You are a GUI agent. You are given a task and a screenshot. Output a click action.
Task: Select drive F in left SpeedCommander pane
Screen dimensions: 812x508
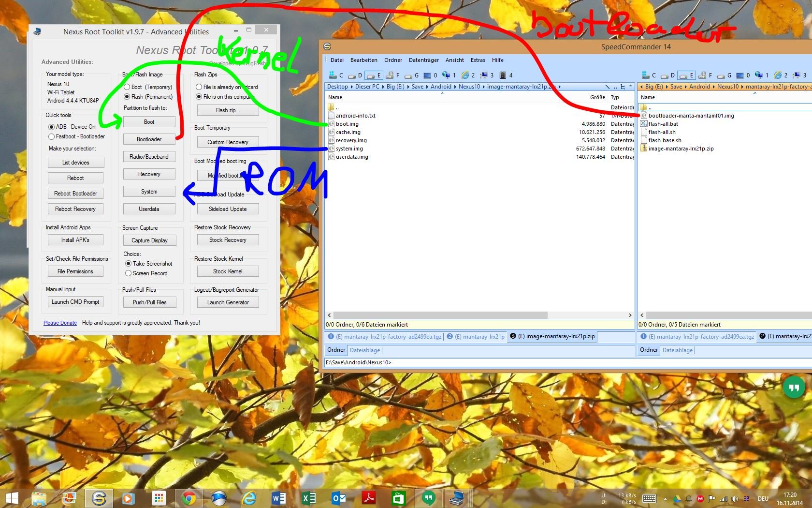tap(392, 75)
